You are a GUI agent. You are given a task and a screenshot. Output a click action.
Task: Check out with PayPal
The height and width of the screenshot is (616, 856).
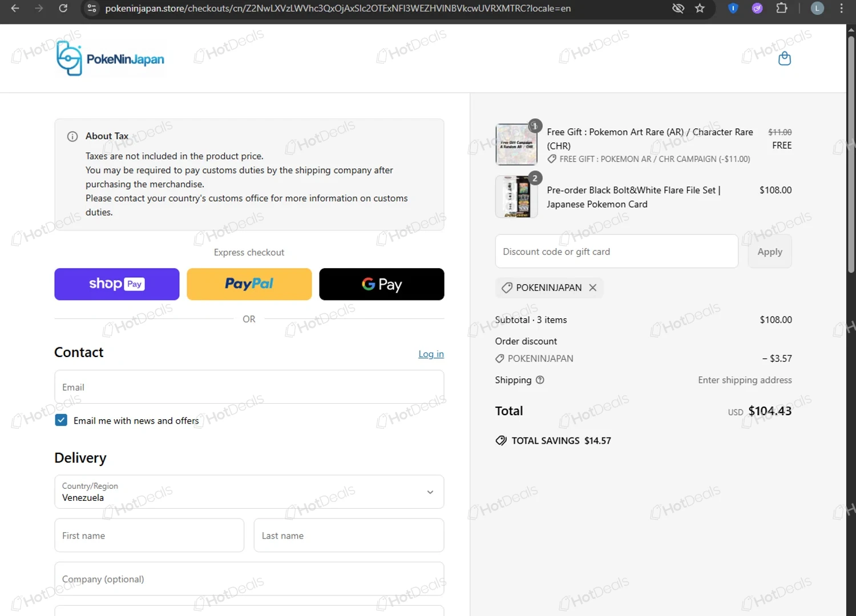(x=249, y=284)
